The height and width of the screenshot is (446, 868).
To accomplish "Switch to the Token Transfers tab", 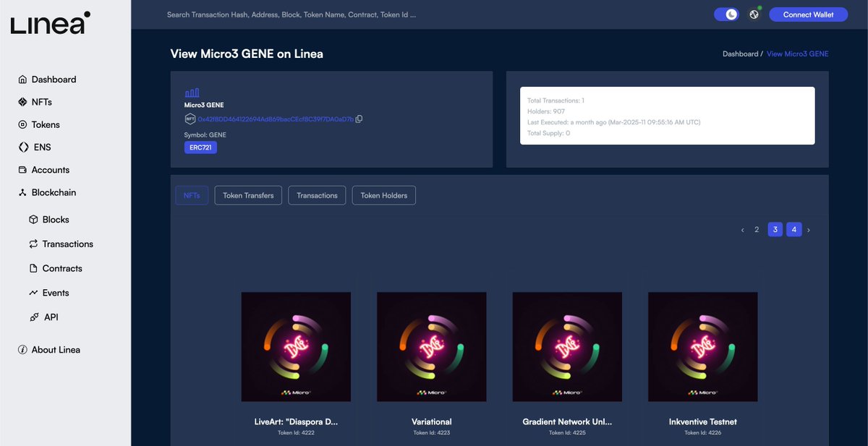I will click(x=248, y=195).
